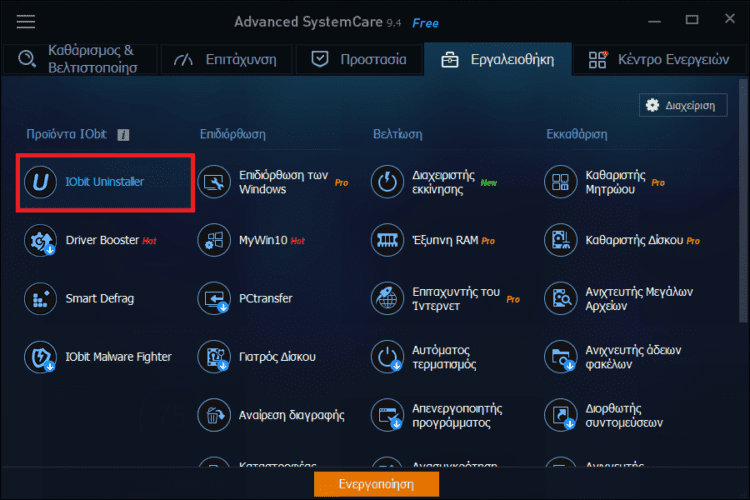The width and height of the screenshot is (750, 500).
Task: Open Επιταχυντής του Ίντερνετ icon
Action: [x=387, y=299]
